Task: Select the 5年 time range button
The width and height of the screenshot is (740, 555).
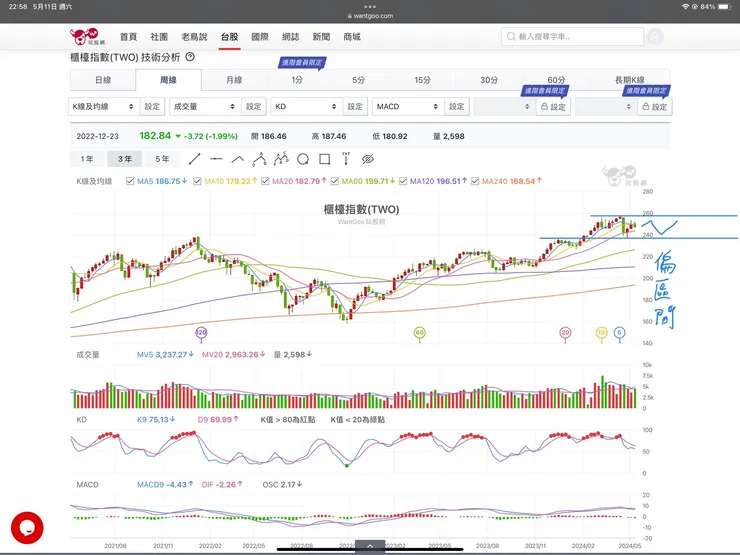Action: (x=161, y=159)
